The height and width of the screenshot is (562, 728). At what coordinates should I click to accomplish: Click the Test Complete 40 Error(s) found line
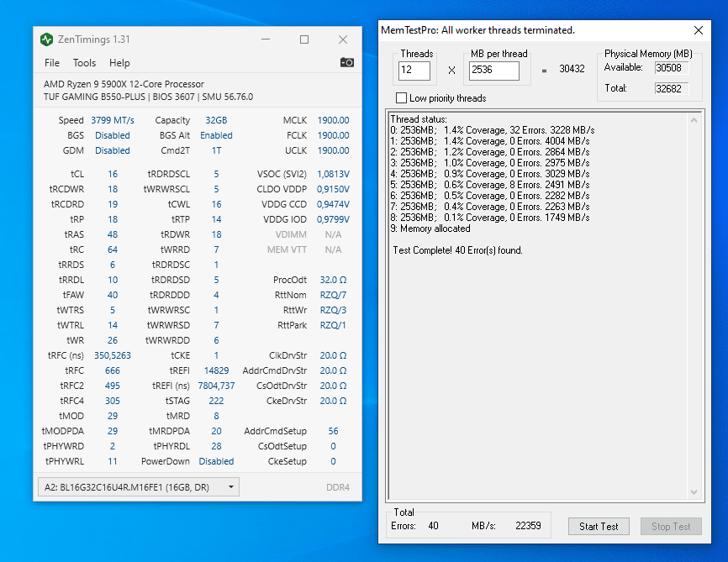point(458,250)
